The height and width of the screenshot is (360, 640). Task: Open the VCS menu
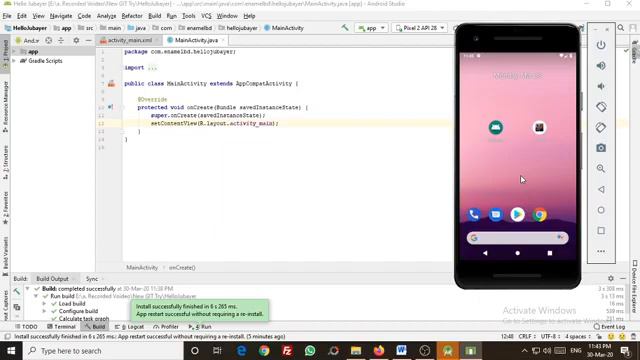(206, 16)
